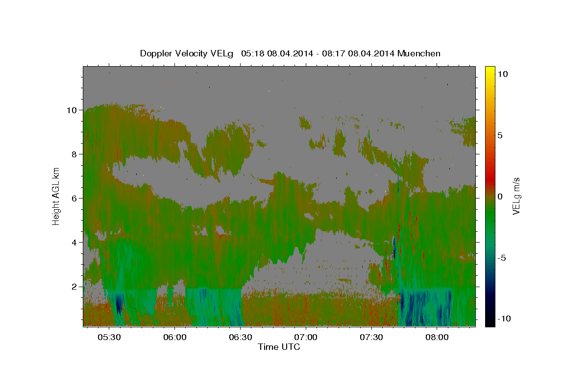Click the '05:30' time axis label
This screenshot has height=392, width=588.
[x=109, y=338]
